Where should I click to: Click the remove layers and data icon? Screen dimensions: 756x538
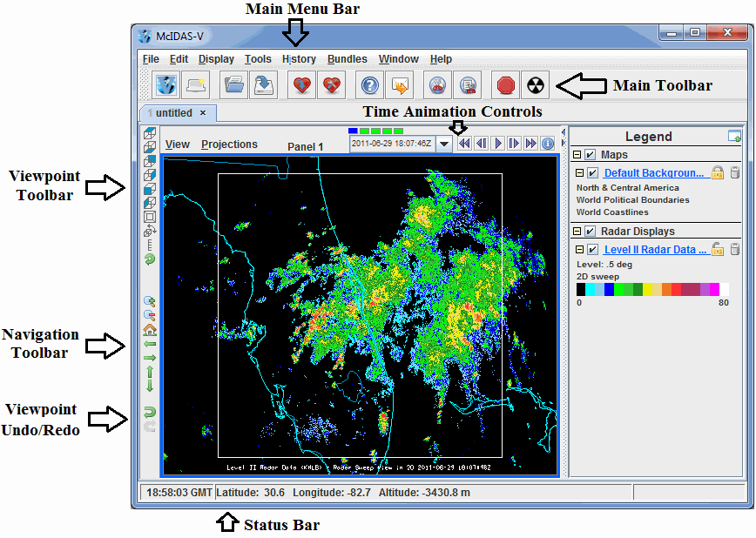pos(468,85)
